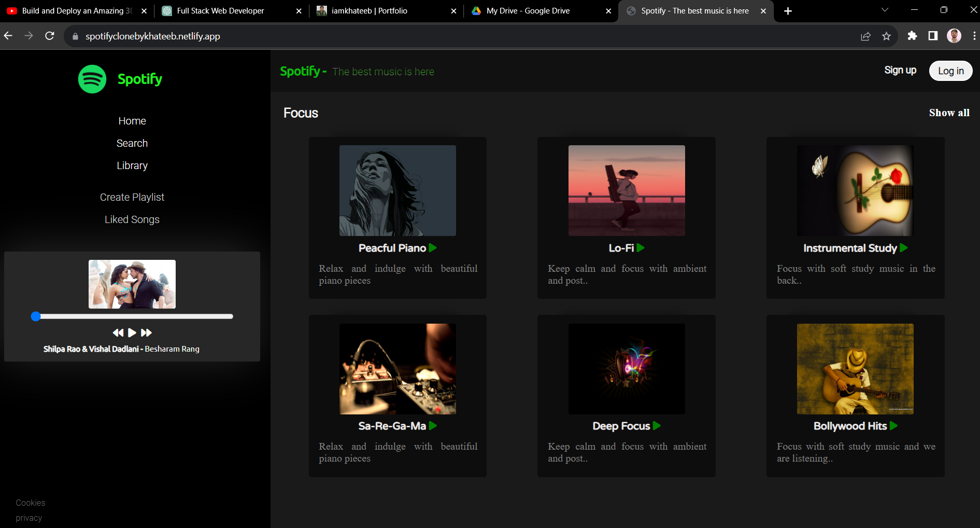View site info via the padlock icon
The image size is (980, 528).
(76, 36)
